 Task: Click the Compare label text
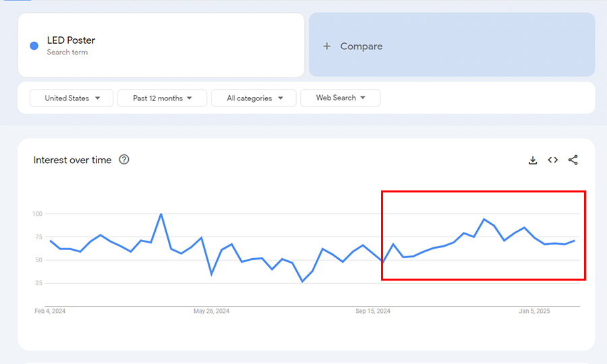click(362, 47)
